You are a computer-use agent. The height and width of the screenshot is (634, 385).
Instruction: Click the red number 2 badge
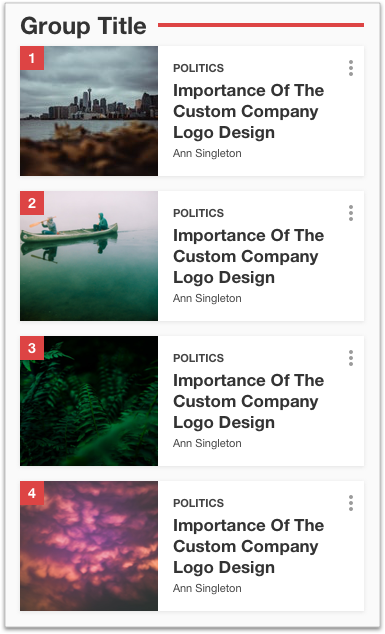click(32, 203)
